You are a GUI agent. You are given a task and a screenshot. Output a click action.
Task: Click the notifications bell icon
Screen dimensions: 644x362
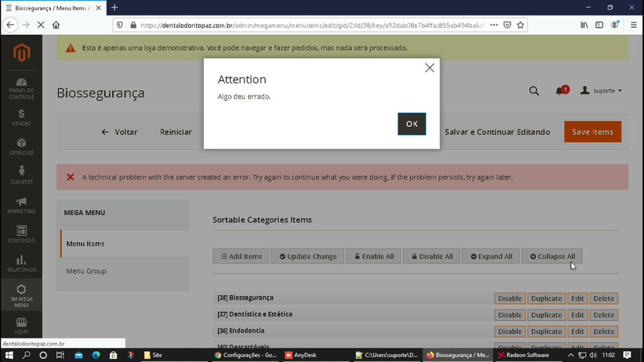[x=560, y=91]
